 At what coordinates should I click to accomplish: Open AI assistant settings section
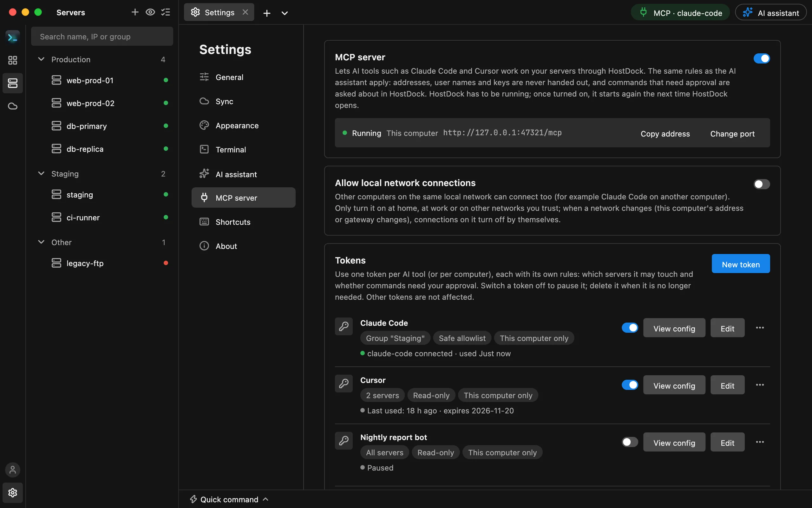pyautogui.click(x=243, y=174)
